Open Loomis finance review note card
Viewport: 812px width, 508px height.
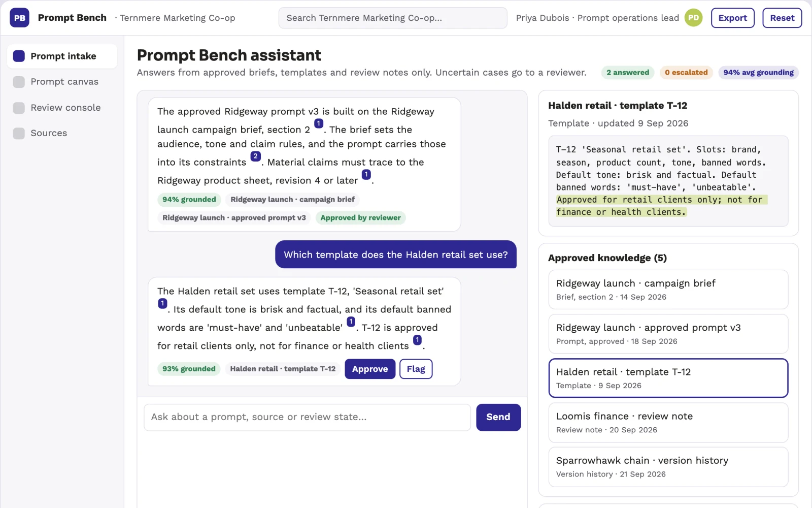coord(668,422)
